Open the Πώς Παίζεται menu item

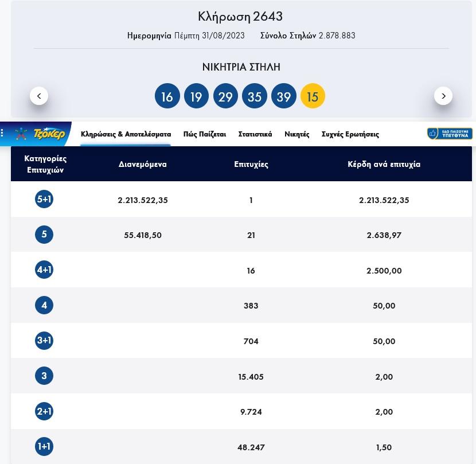(204, 134)
